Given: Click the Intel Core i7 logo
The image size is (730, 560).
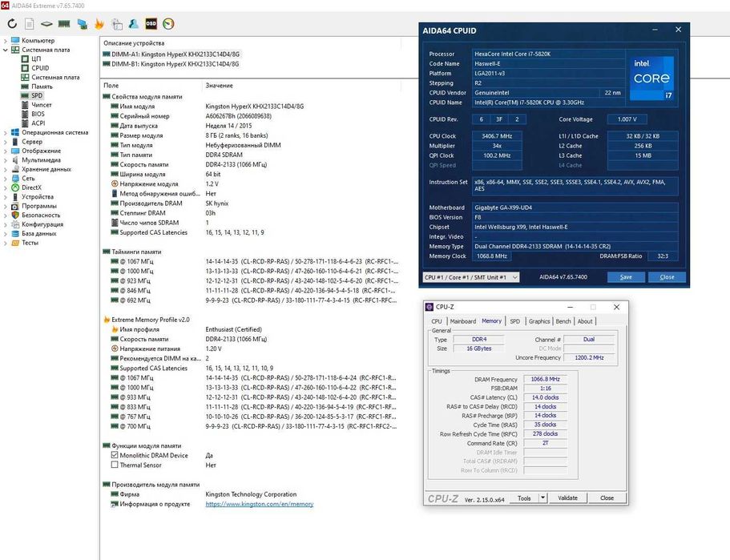Looking at the screenshot, I should [651, 79].
